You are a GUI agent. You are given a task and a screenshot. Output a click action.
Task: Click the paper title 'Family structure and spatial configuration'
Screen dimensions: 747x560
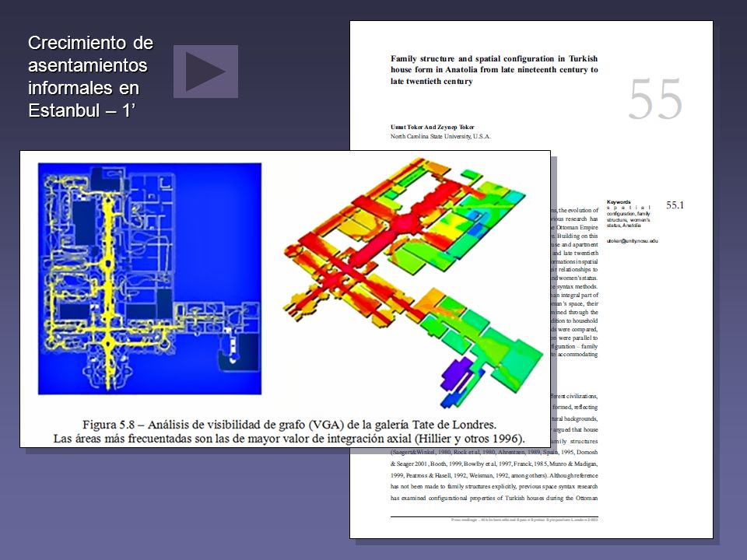tap(494, 69)
